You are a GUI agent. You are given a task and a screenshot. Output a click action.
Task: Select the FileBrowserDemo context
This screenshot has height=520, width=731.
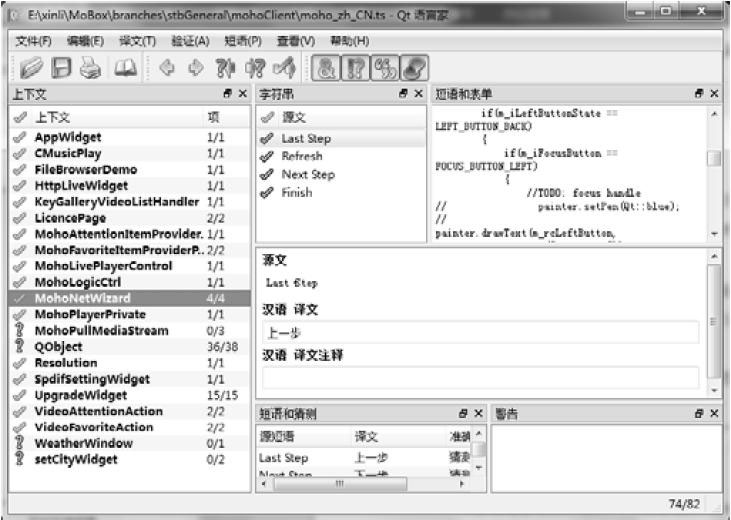tap(129, 169)
